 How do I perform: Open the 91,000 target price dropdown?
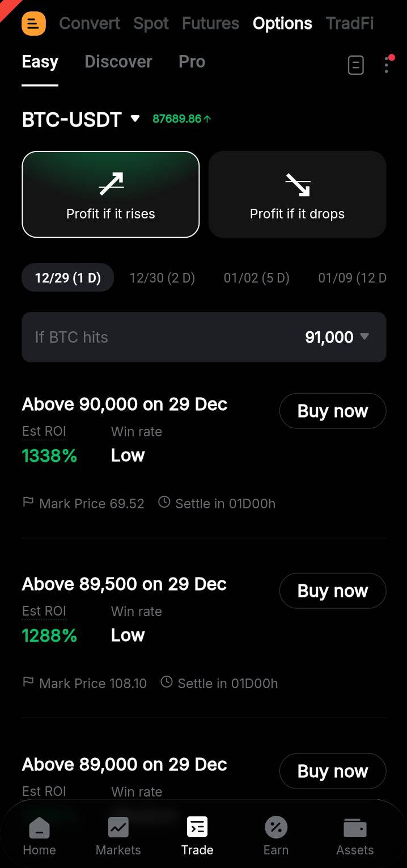[x=337, y=337]
